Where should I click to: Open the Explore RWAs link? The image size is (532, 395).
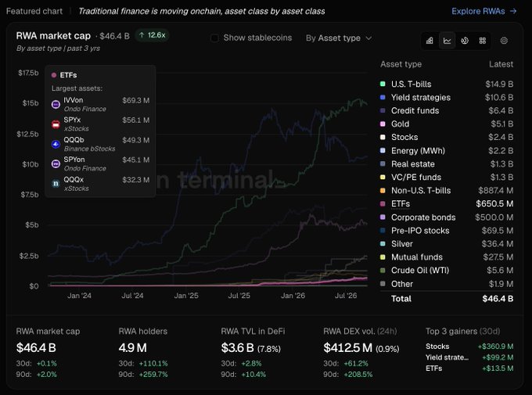483,11
